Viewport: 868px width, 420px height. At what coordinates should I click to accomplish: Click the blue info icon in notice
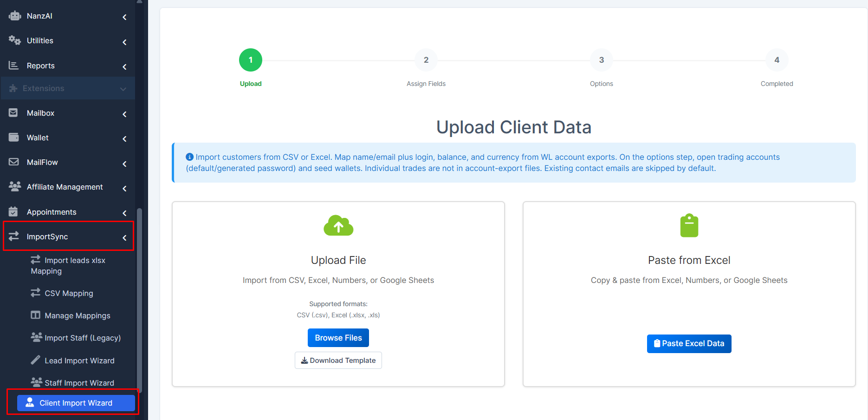[189, 157]
